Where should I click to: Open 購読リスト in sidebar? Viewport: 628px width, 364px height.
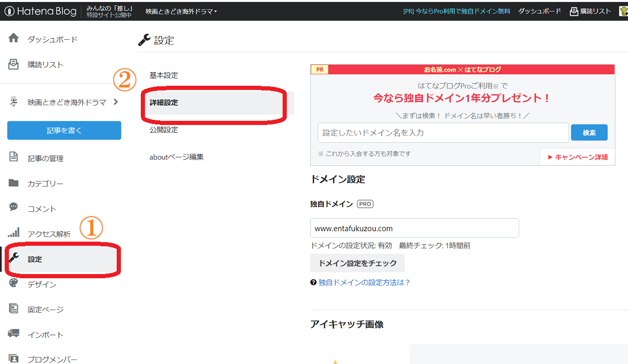(46, 64)
